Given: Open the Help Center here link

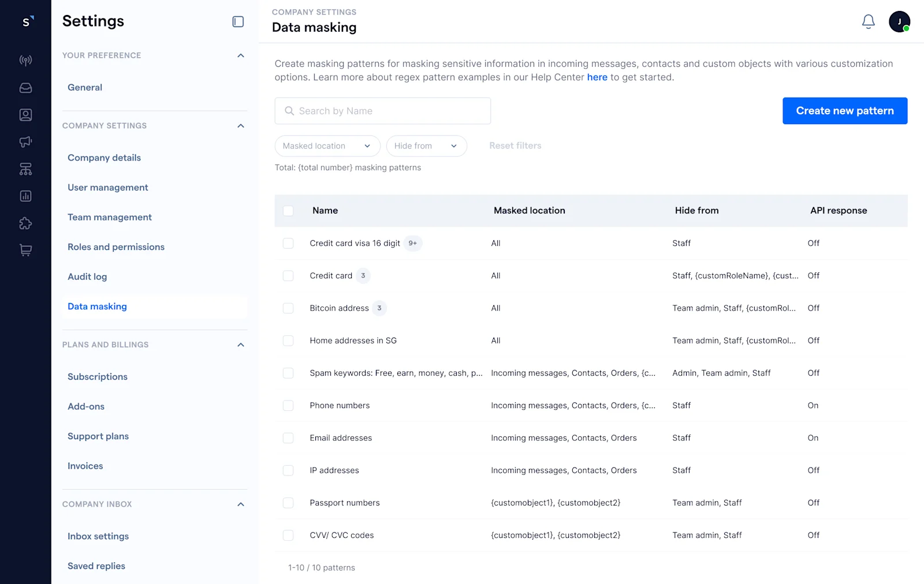Looking at the screenshot, I should click(x=597, y=77).
